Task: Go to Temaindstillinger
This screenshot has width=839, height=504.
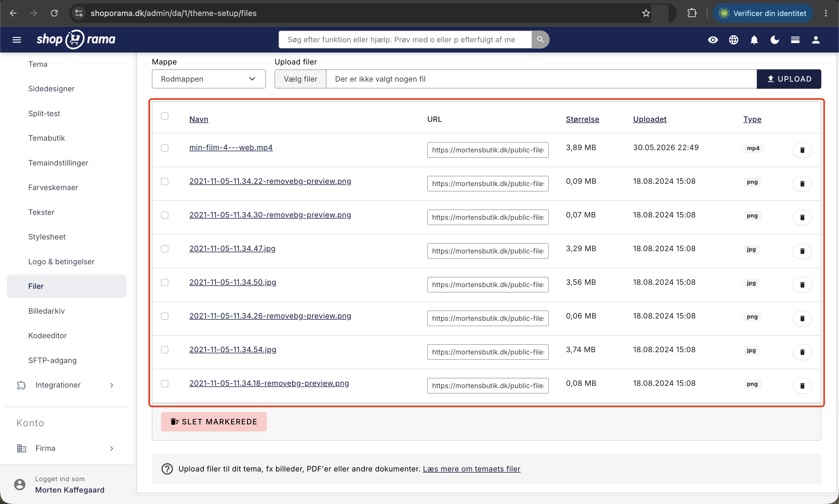Action: pyautogui.click(x=58, y=163)
